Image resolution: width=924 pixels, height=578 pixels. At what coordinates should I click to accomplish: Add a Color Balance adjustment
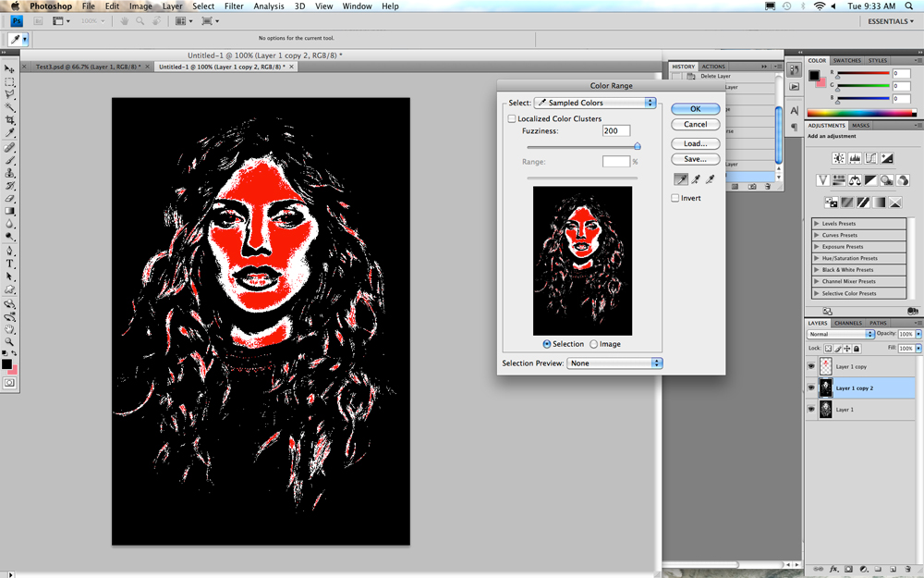coord(855,180)
